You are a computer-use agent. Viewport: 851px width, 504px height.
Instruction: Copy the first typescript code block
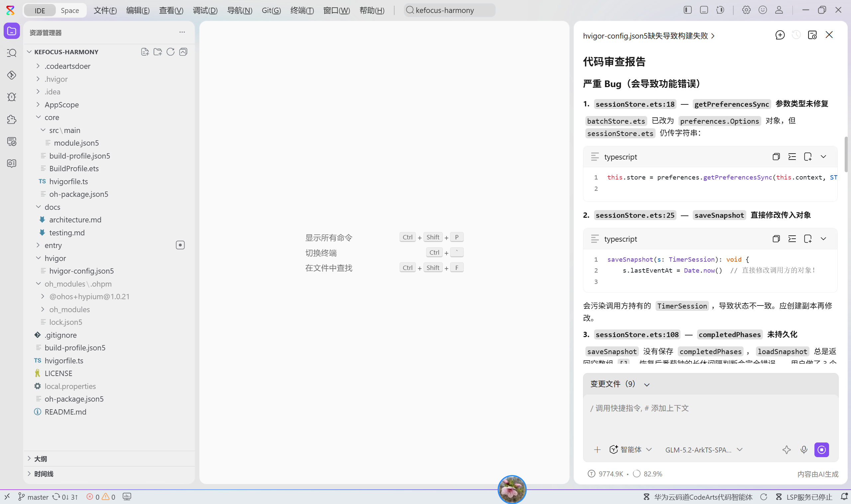point(776,157)
